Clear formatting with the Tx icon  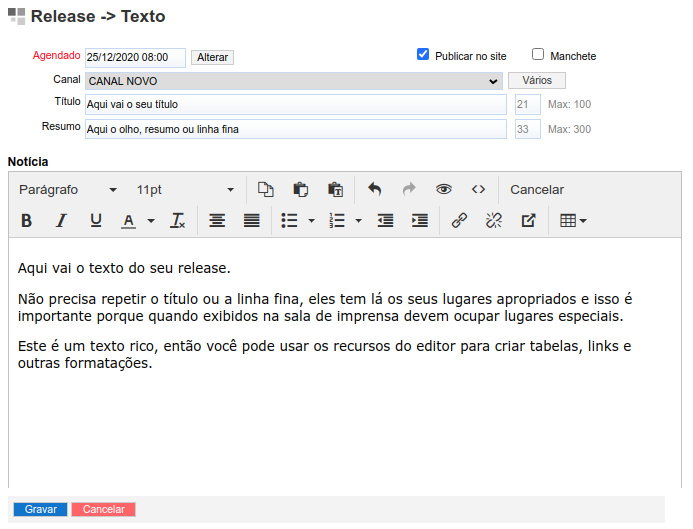178,221
